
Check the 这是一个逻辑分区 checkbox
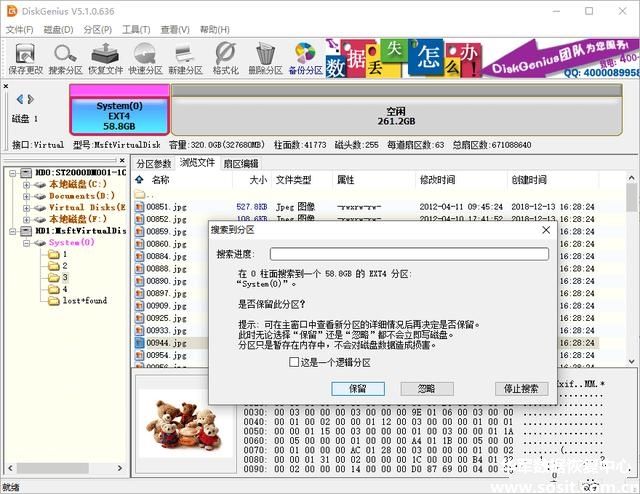tap(294, 362)
